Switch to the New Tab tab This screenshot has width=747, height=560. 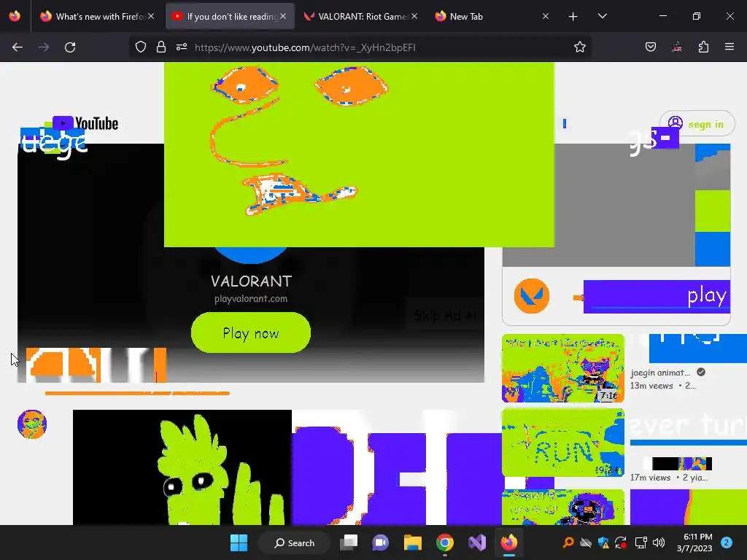tap(492, 16)
